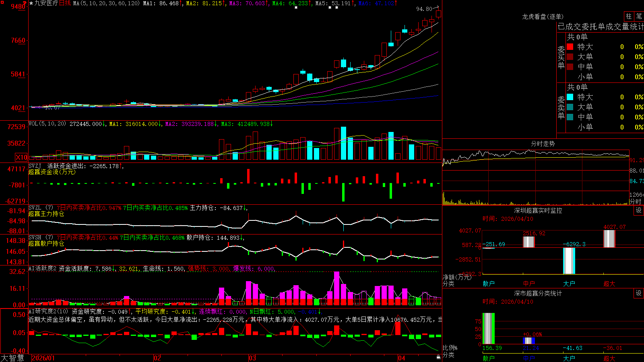Image resolution: width=644 pixels, height=362 pixels.
Task: Click the 超赢资金流(万元) label
Action: 52,172
